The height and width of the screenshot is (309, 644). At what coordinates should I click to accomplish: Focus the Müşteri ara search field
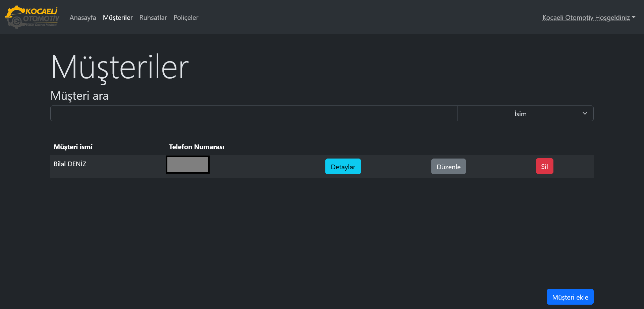pyautogui.click(x=254, y=114)
